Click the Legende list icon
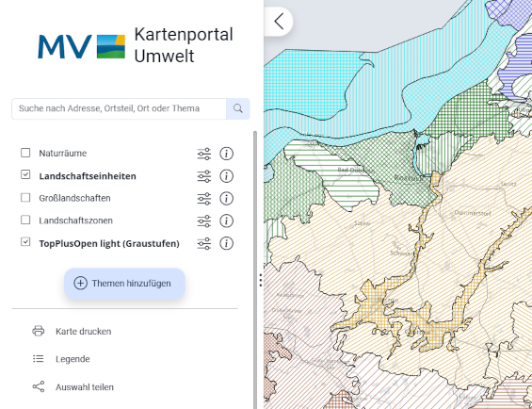The width and height of the screenshot is (532, 409). [38, 359]
